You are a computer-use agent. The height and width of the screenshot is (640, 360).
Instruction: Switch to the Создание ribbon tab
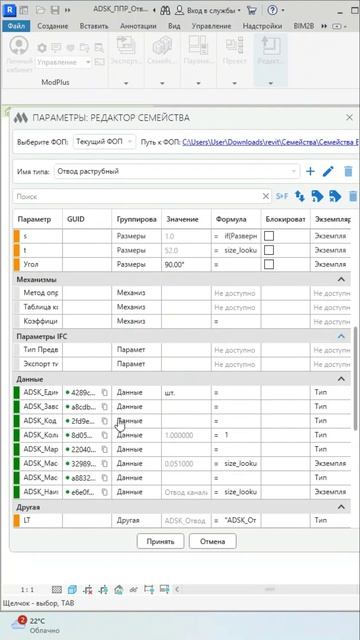53,26
